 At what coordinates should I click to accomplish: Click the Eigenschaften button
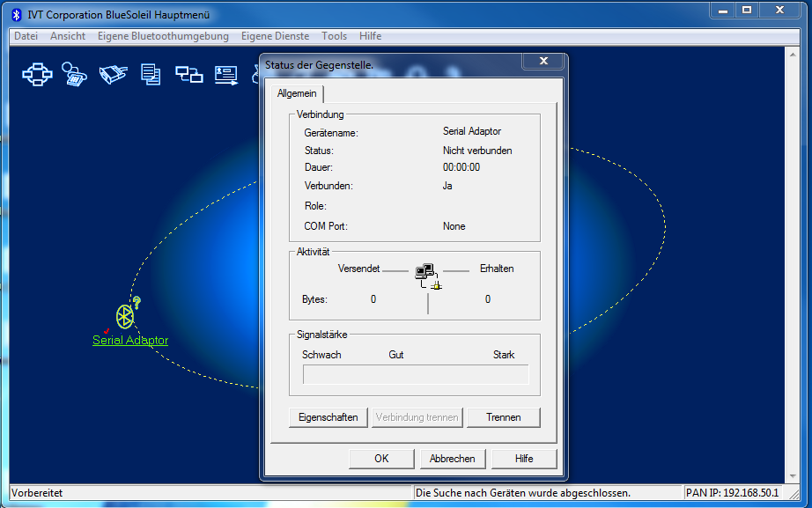(x=328, y=417)
